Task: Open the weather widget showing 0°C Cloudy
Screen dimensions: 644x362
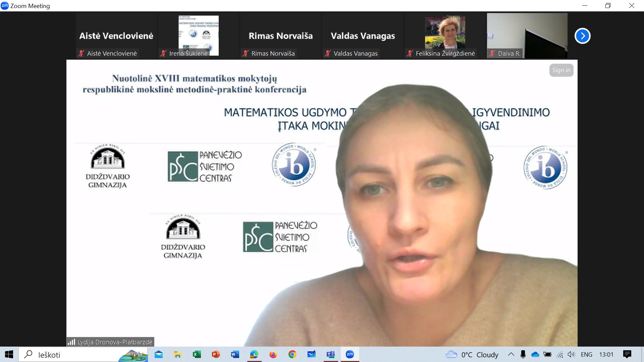Action: [x=472, y=354]
